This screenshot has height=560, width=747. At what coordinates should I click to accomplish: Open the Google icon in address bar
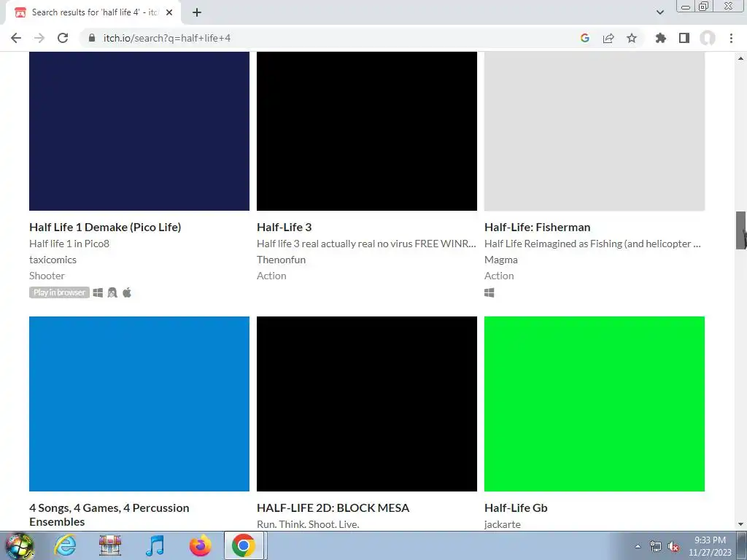tap(584, 38)
